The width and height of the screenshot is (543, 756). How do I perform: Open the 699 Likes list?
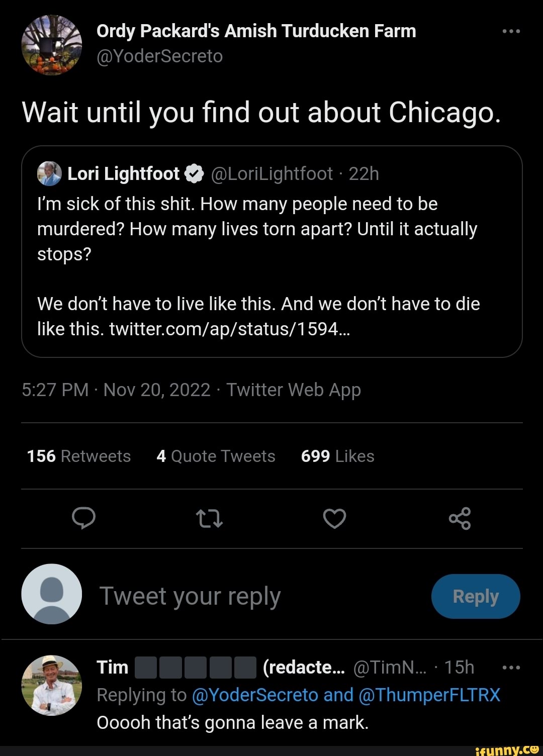coord(337,456)
